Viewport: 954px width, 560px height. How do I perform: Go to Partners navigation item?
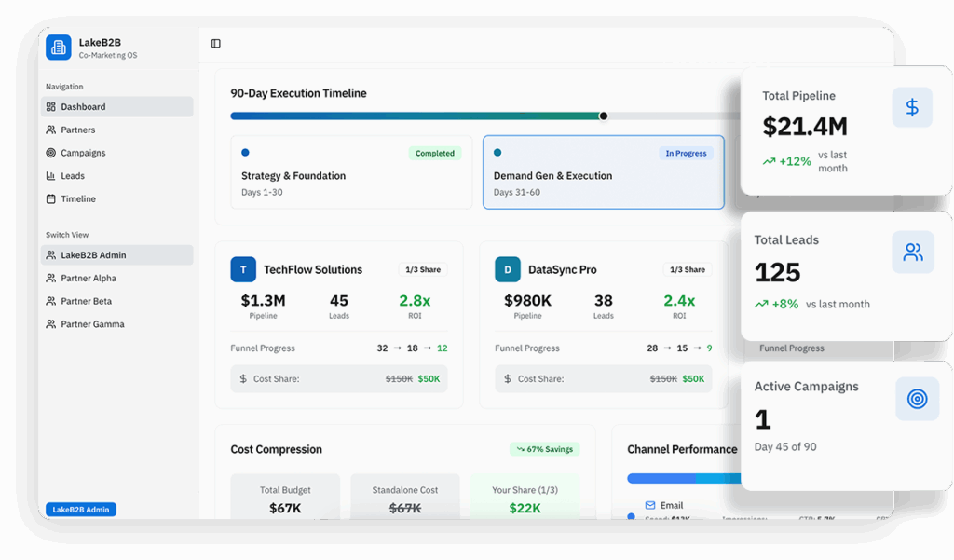[77, 130]
